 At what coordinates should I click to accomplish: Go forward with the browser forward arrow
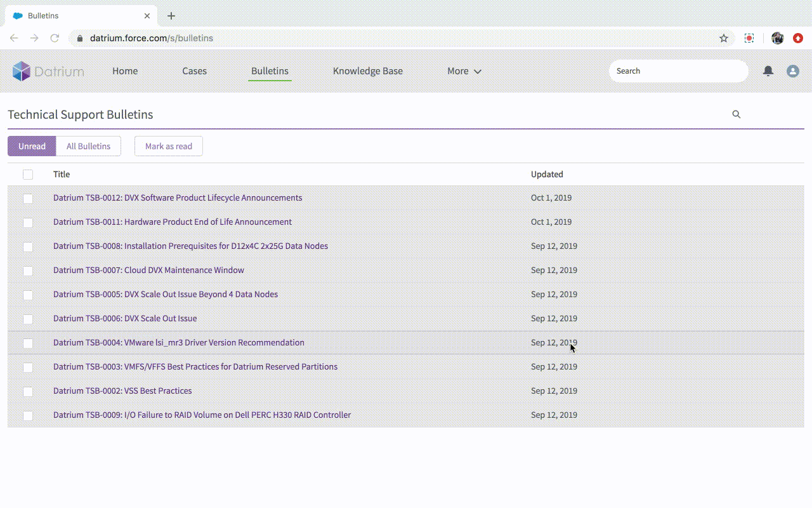(34, 38)
